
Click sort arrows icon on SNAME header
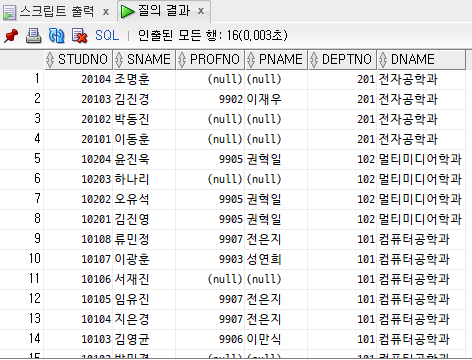click(119, 60)
